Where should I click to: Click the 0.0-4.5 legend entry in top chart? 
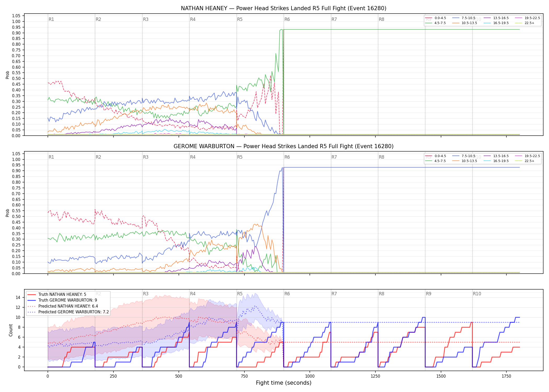(436, 18)
